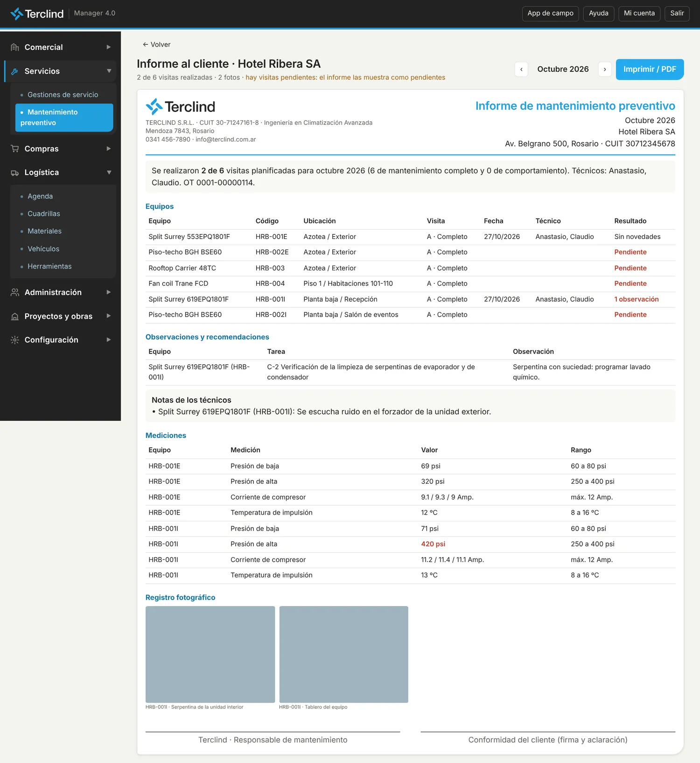Click equipment code 'HRB-003'
This screenshot has width=700, height=763.
click(270, 268)
